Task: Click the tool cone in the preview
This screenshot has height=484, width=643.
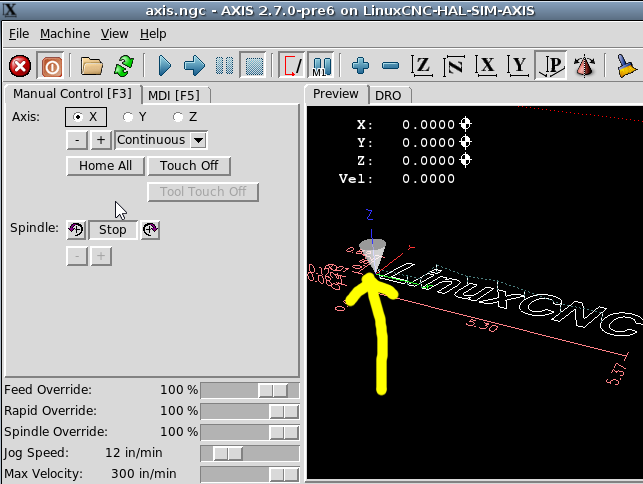Action: pos(372,254)
